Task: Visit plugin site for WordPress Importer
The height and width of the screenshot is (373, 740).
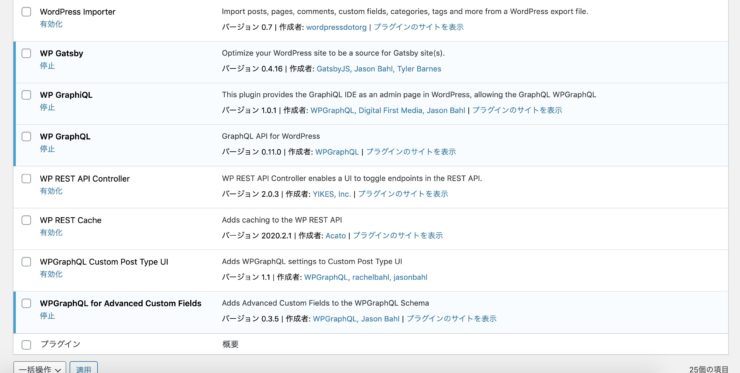Action: (x=419, y=27)
